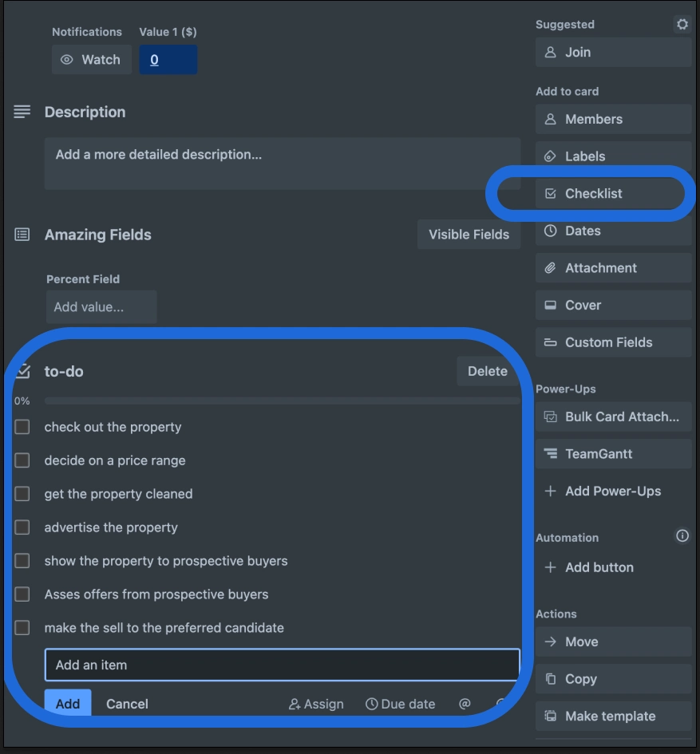Open the TeamGantt Power-Up

point(612,453)
